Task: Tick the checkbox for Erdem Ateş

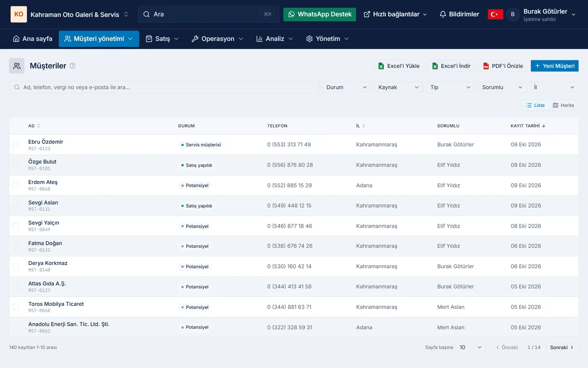Action: (x=16, y=185)
